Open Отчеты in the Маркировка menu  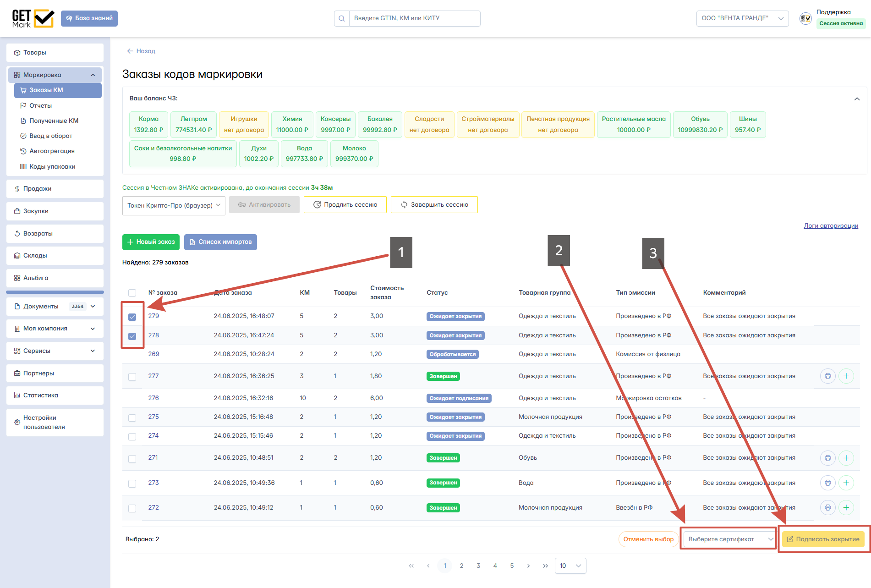tap(40, 105)
